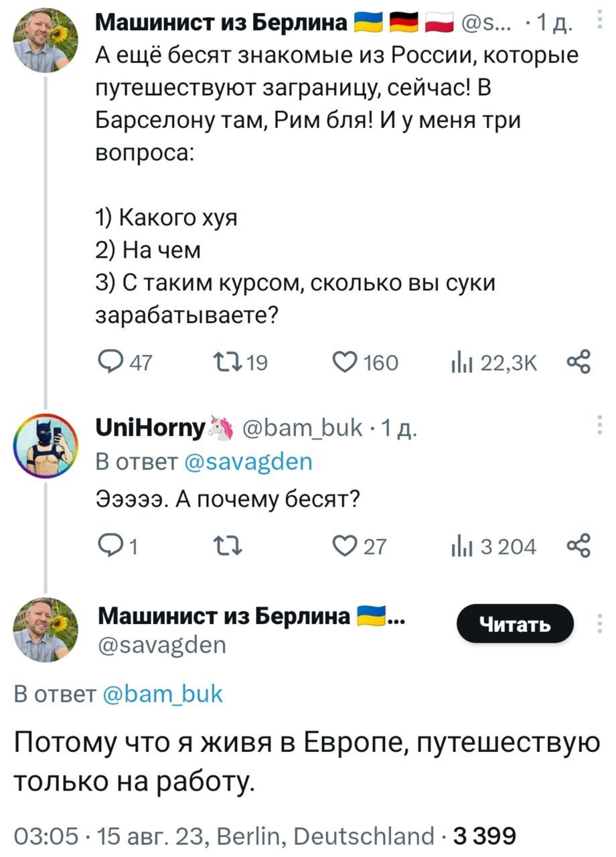Open options menu for UniHorny's reply
This screenshot has height=857, width=616.
pyautogui.click(x=599, y=424)
